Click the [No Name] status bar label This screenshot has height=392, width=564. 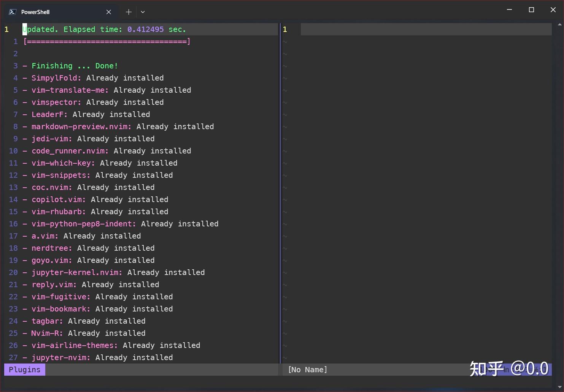[307, 369]
